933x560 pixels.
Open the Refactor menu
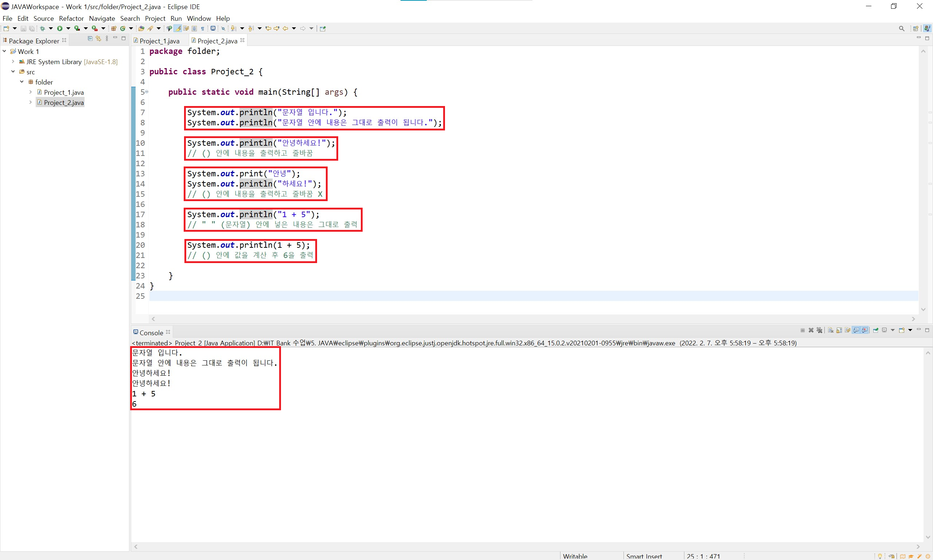tap(71, 18)
